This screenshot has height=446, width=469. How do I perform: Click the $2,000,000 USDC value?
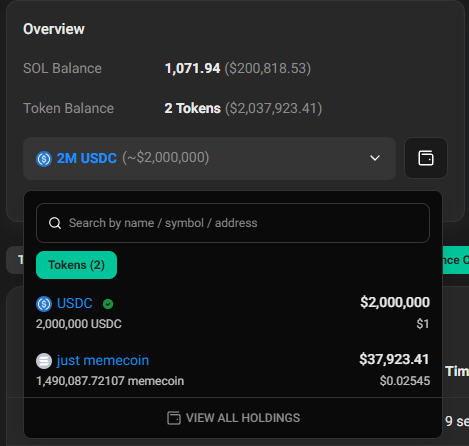pos(395,302)
